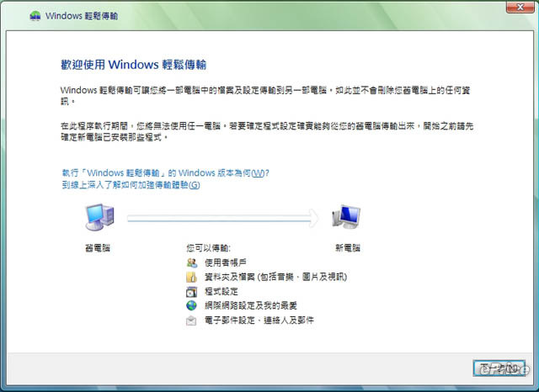The height and width of the screenshot is (392, 539).
Task: Click the folder icon for 資料夾及檔案
Action: coord(191,277)
